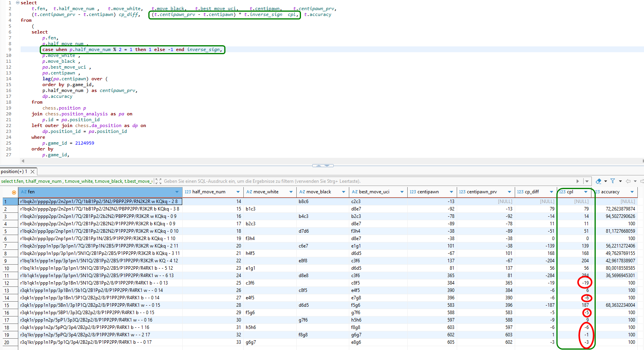Click the record mode icon in grid corner
Image resolution: width=644 pixels, height=350 pixels.
[x=14, y=192]
